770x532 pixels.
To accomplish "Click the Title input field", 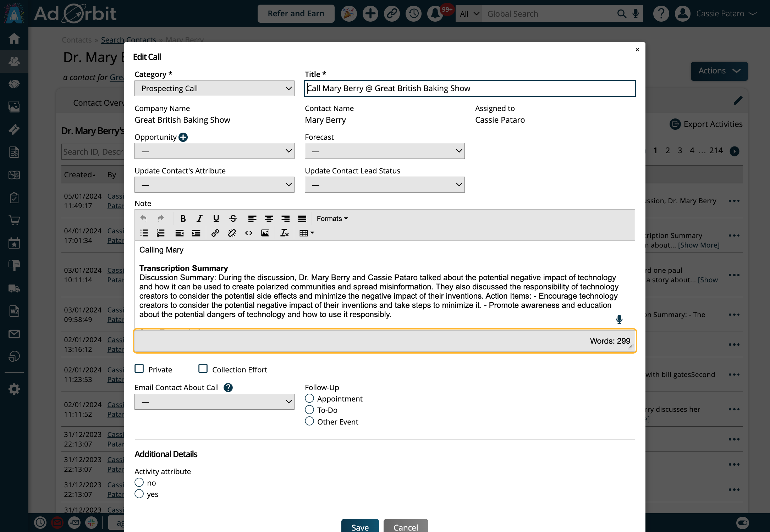I will (x=470, y=88).
